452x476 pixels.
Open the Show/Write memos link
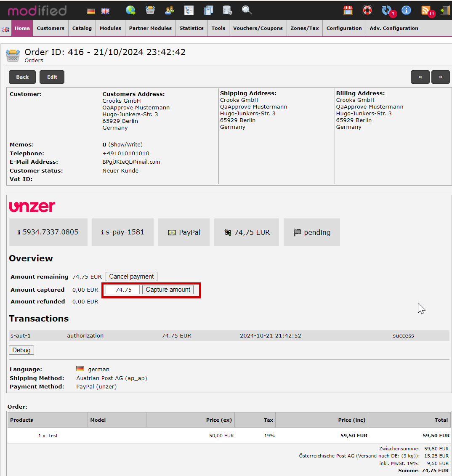click(x=125, y=144)
